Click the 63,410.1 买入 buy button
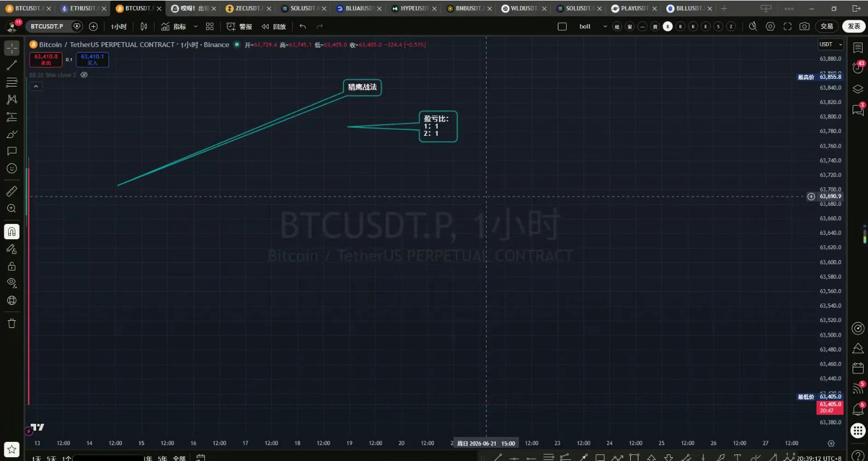 pos(92,59)
